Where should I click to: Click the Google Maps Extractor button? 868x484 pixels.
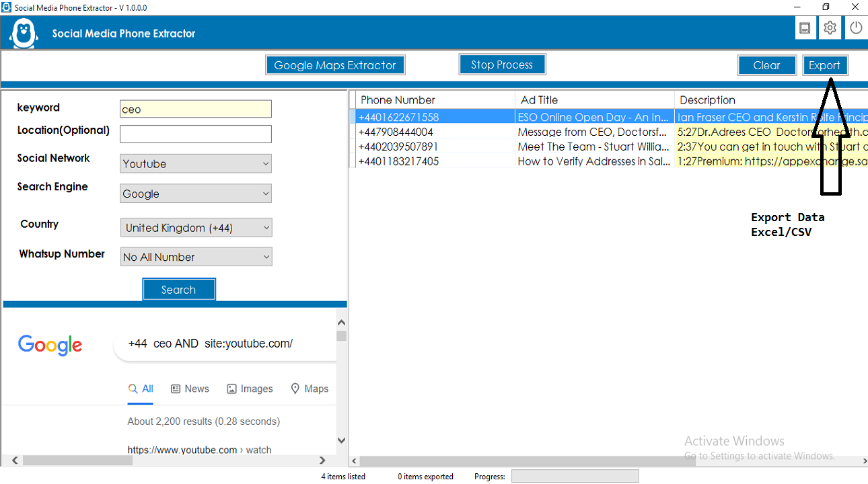click(334, 65)
